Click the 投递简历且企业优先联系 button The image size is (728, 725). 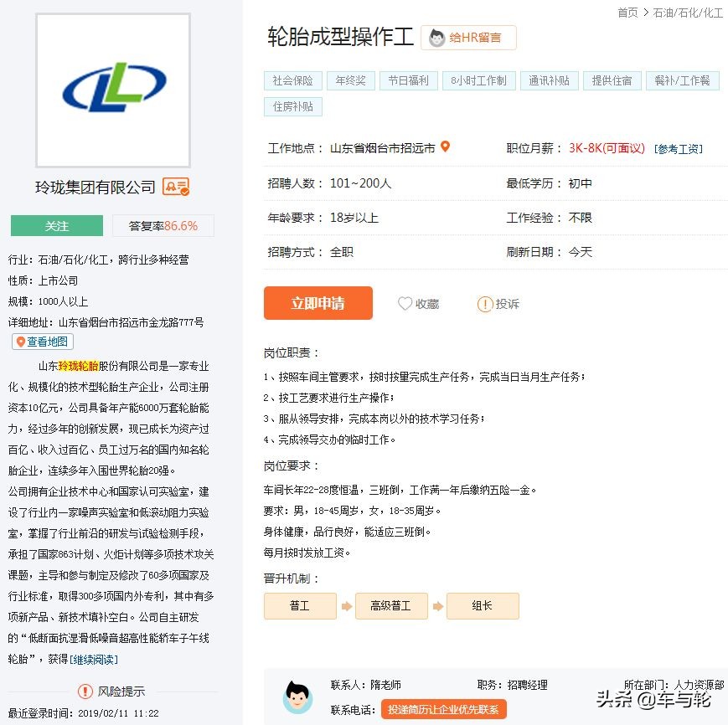443,710
